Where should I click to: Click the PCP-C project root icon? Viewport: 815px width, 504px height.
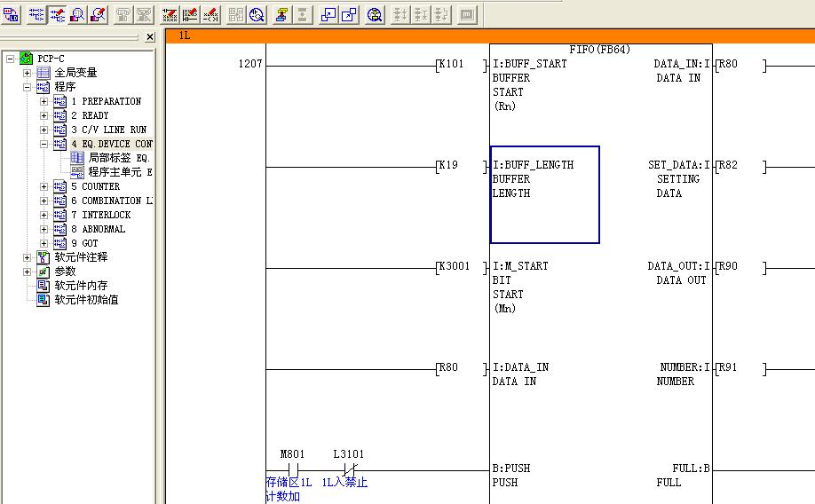click(x=26, y=59)
